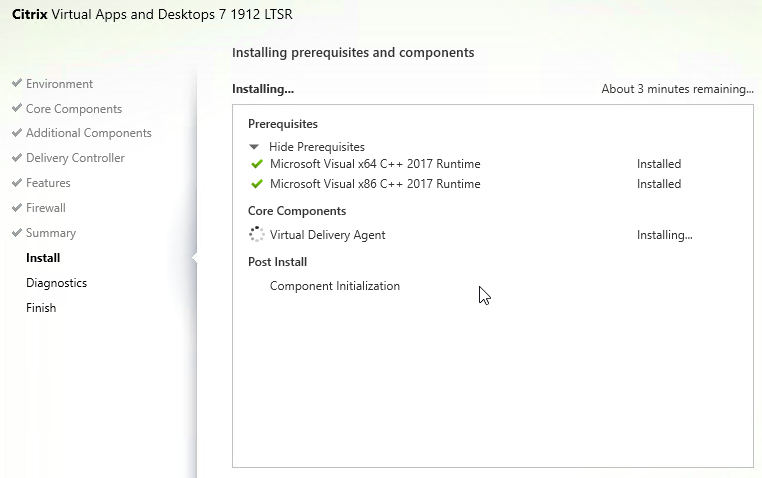Select Virtual Delivery Agent component row

(x=327, y=235)
